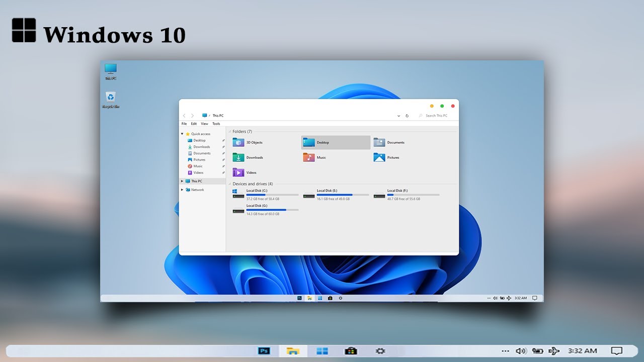644x362 pixels.
Task: Open Microsoft Store from the enlarged taskbar
Action: (x=351, y=351)
